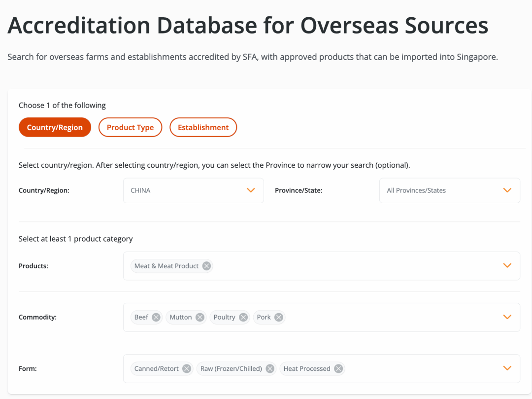Open the Province/State dropdown

pyautogui.click(x=449, y=190)
